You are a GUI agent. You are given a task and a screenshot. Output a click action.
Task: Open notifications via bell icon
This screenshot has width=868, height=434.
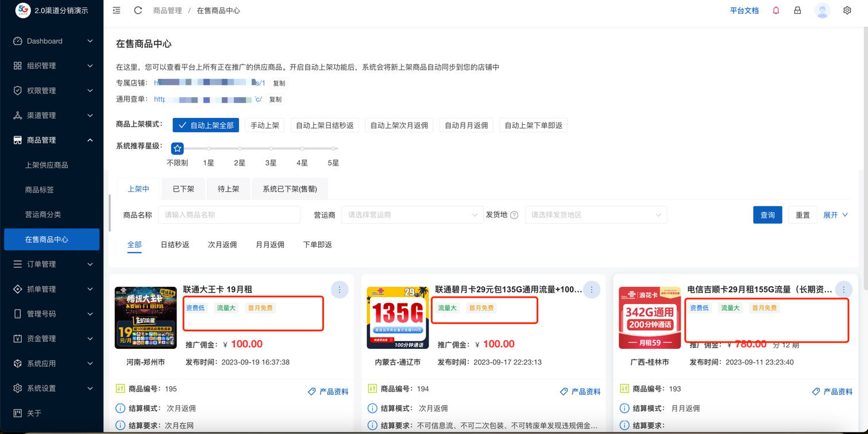(x=776, y=10)
